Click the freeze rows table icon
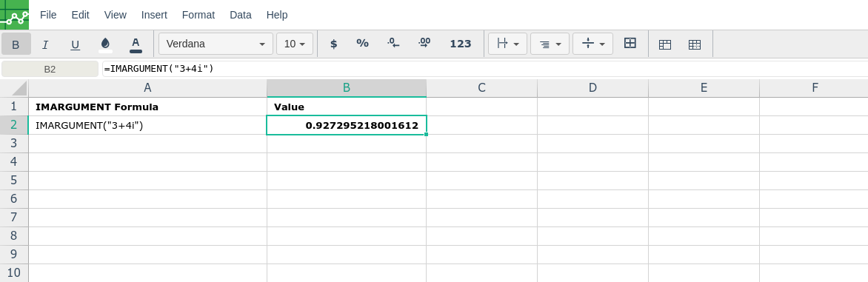Screen dimensions: 868x282 [x=665, y=44]
